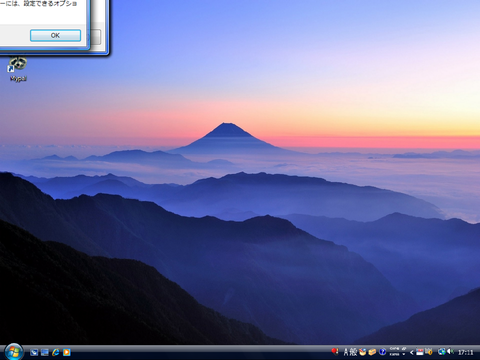Click the IME input mode 'A' indicator
480x360 pixels.
point(346,352)
